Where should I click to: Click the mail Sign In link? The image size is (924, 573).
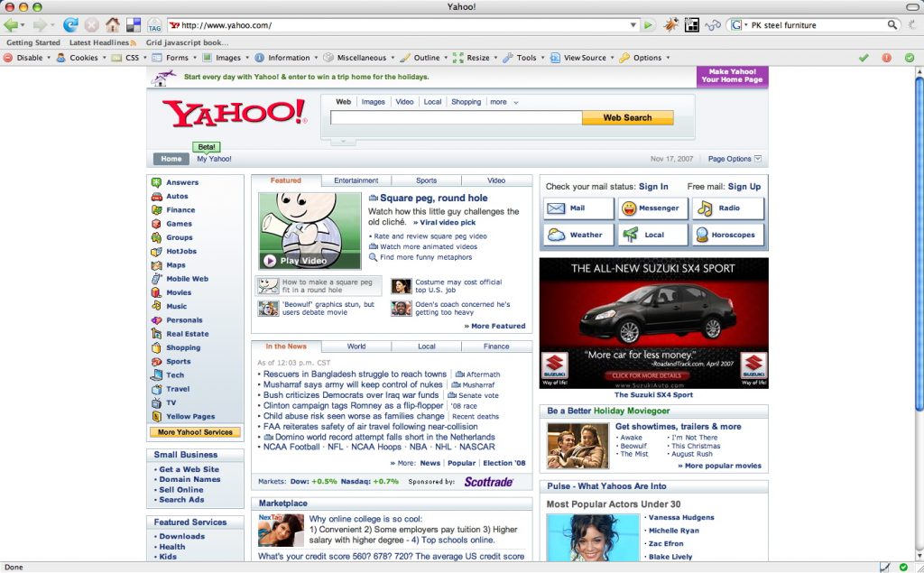point(653,186)
